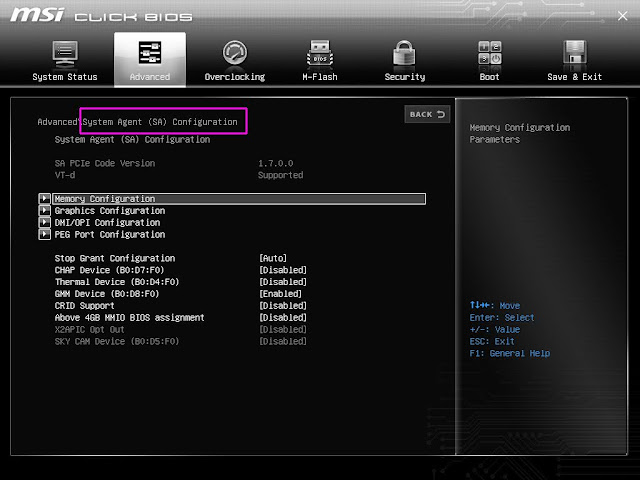Open the Graphics Configuration submenu entry

click(110, 211)
